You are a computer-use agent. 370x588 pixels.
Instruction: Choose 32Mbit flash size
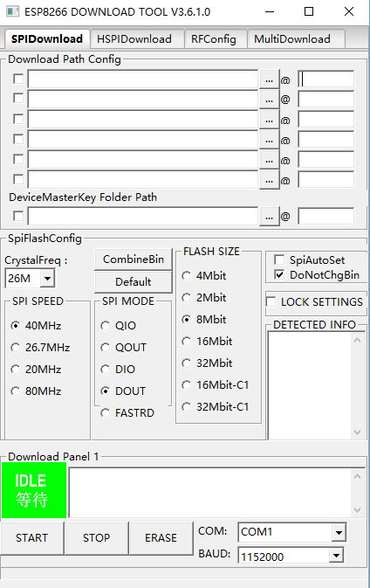point(207,363)
